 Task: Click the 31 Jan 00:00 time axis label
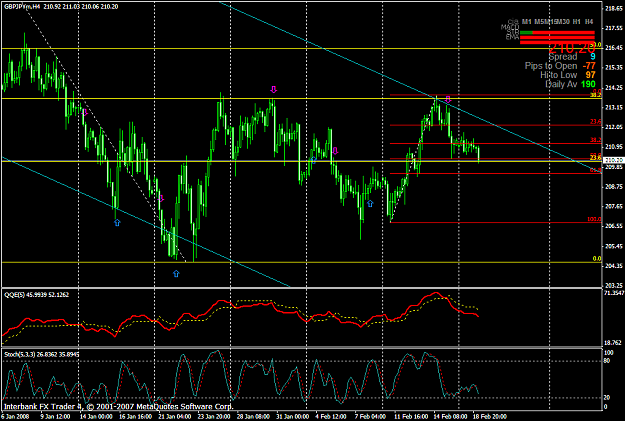coord(293,417)
